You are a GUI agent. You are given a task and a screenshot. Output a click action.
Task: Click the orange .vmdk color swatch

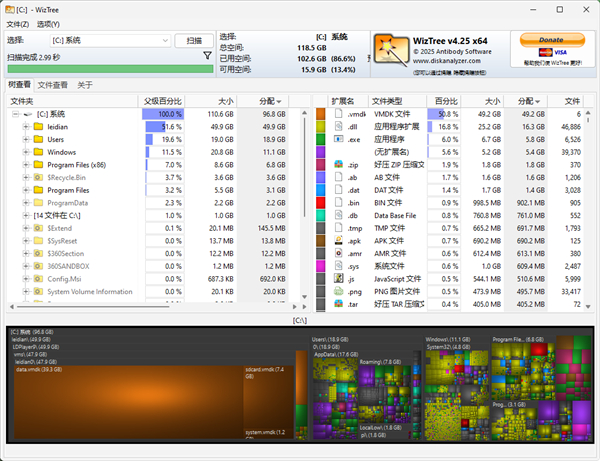tap(320, 115)
